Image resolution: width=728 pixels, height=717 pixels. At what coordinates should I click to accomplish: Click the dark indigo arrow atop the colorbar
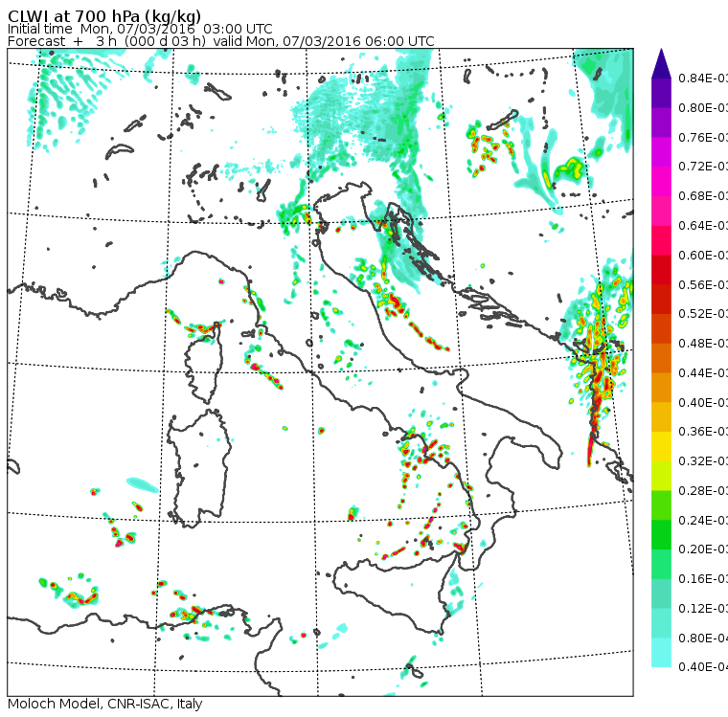[x=661, y=63]
